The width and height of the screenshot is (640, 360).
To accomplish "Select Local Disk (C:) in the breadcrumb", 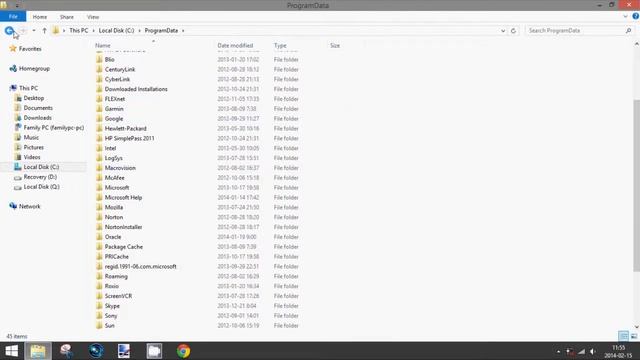I will coord(116,31).
